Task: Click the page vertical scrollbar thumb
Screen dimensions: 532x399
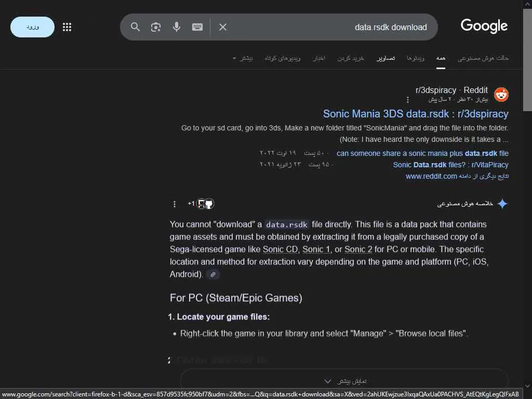Action: coord(527,60)
